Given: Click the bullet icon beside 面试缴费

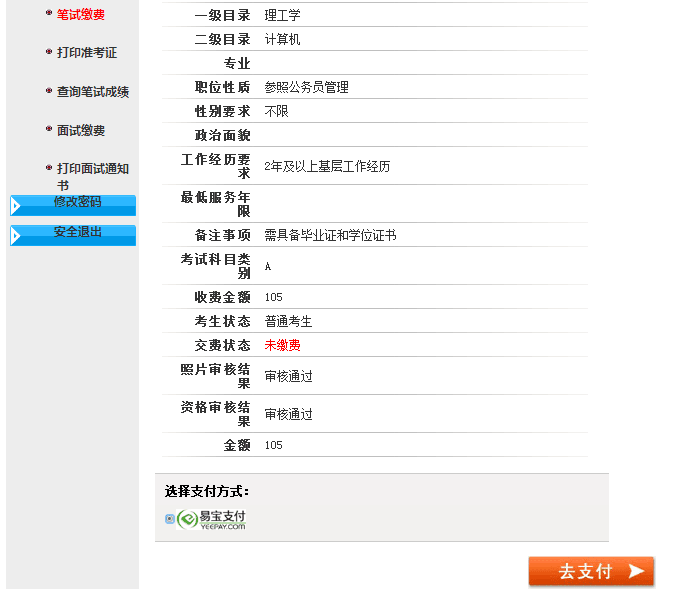Looking at the screenshot, I should (x=48, y=129).
